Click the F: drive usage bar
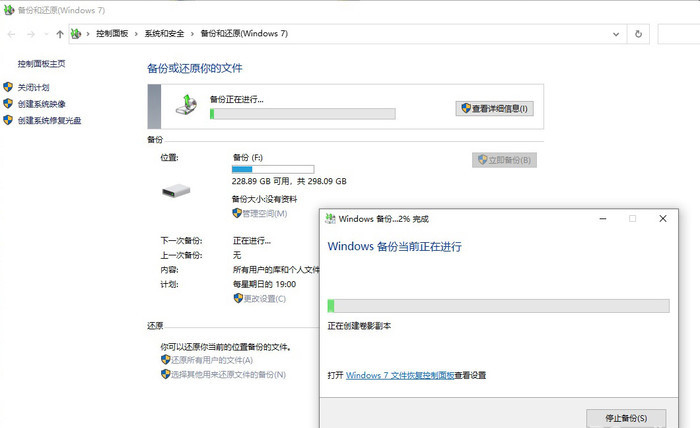 [273, 170]
